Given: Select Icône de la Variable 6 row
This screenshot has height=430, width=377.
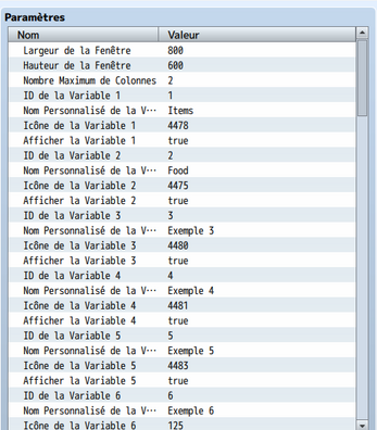Looking at the screenshot, I should (x=182, y=424).
